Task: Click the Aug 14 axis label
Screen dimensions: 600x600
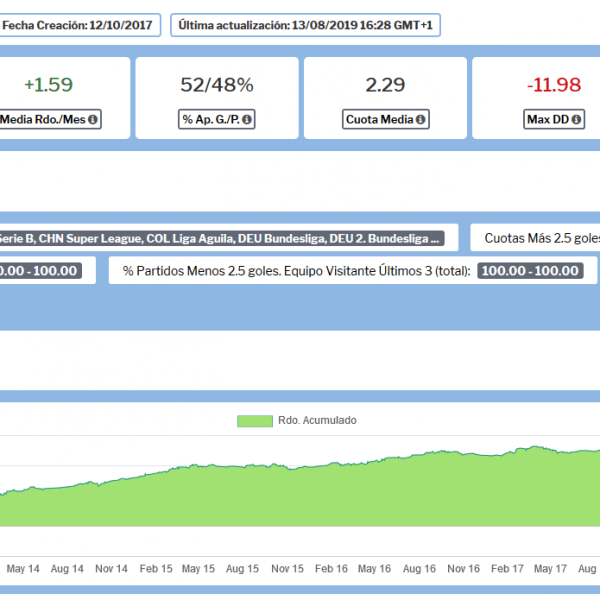Action: [67, 569]
